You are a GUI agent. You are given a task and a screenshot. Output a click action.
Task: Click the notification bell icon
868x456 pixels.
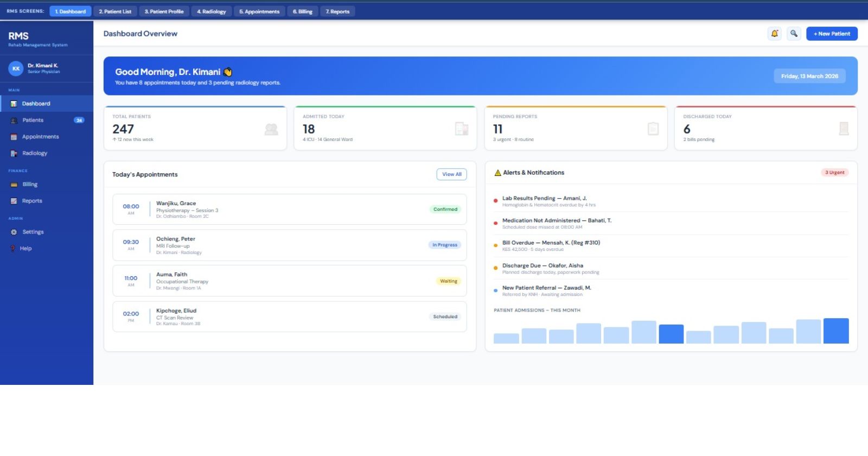[775, 34]
